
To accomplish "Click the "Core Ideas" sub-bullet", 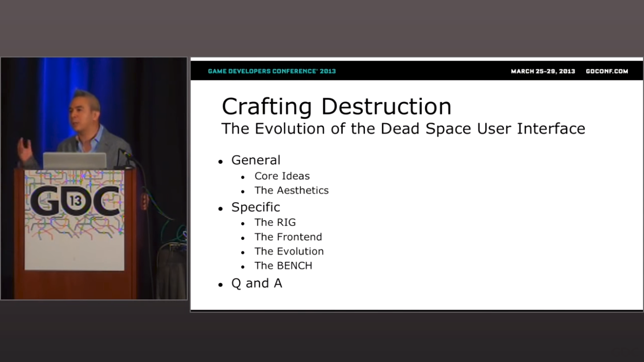I will [282, 176].
